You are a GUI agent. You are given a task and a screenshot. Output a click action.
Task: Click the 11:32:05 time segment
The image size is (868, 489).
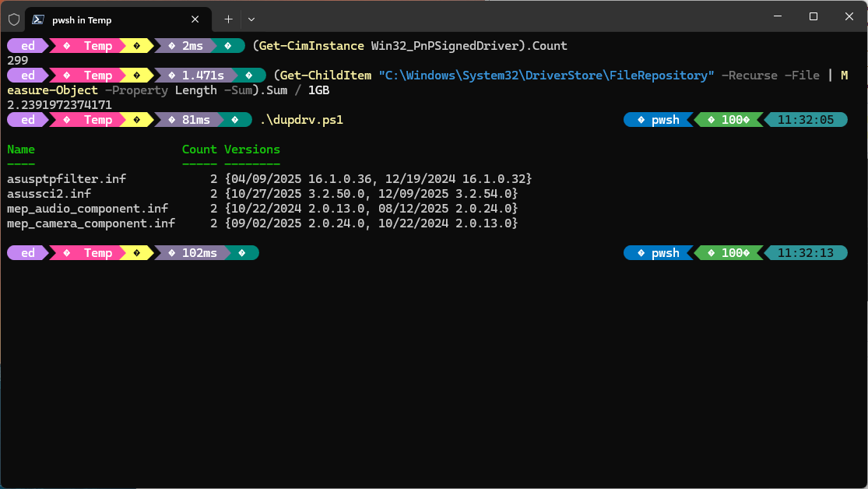805,120
